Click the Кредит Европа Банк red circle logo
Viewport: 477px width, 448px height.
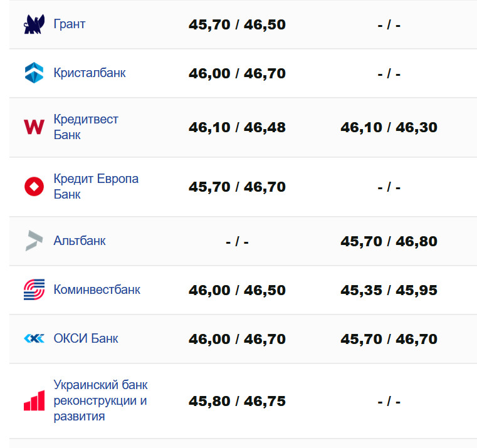coord(34,187)
